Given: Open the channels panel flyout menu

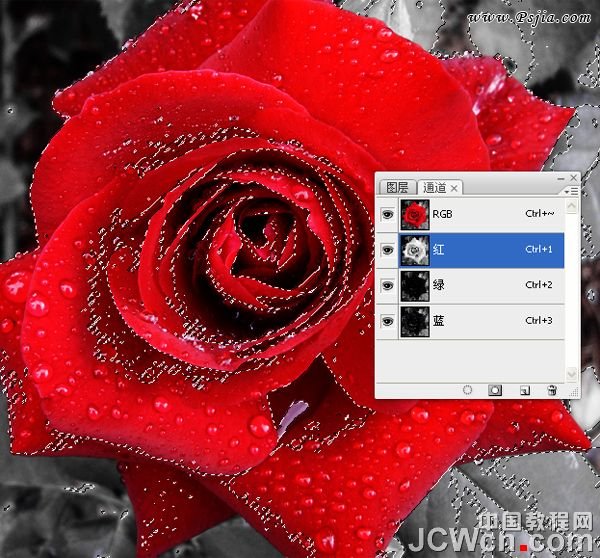Looking at the screenshot, I should [x=572, y=191].
